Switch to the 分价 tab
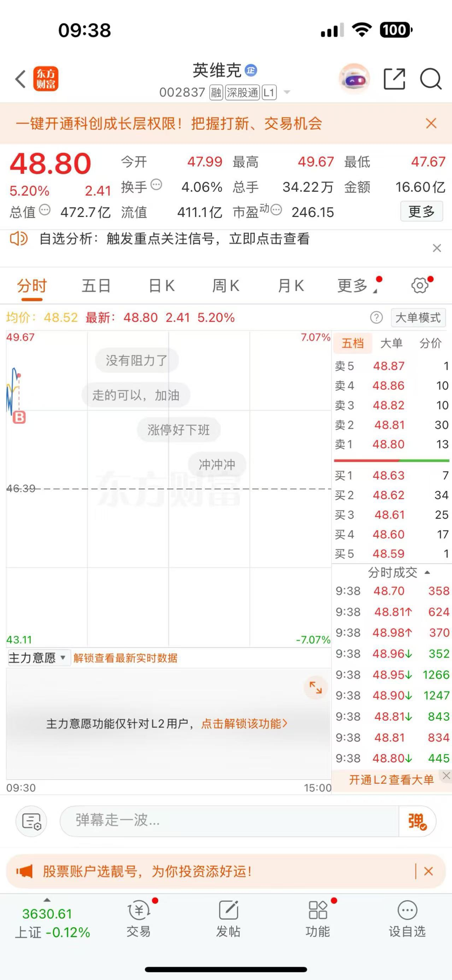The image size is (452, 980). [x=430, y=343]
